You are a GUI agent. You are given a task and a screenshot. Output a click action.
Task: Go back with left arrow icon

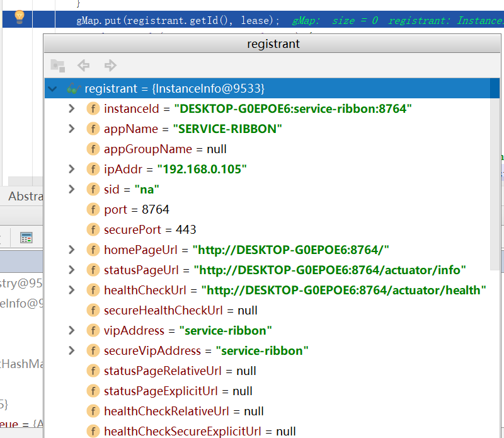click(x=84, y=66)
